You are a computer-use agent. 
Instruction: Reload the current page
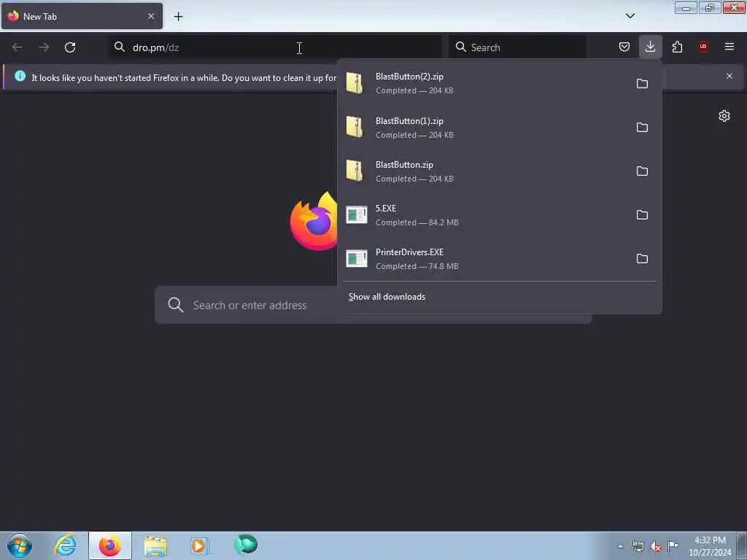click(x=70, y=47)
